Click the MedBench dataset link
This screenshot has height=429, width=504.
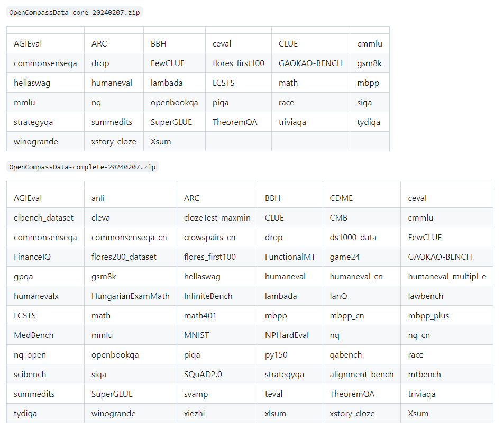[x=29, y=335]
